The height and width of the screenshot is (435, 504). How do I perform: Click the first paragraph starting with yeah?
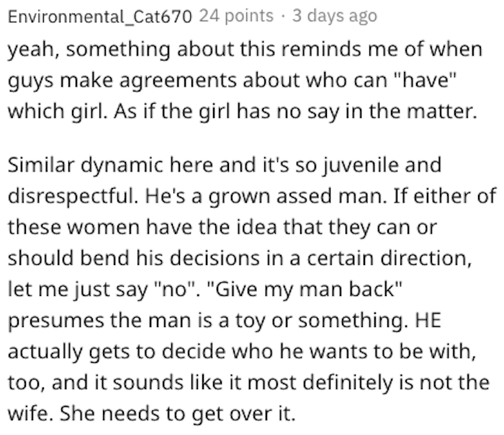(245, 80)
